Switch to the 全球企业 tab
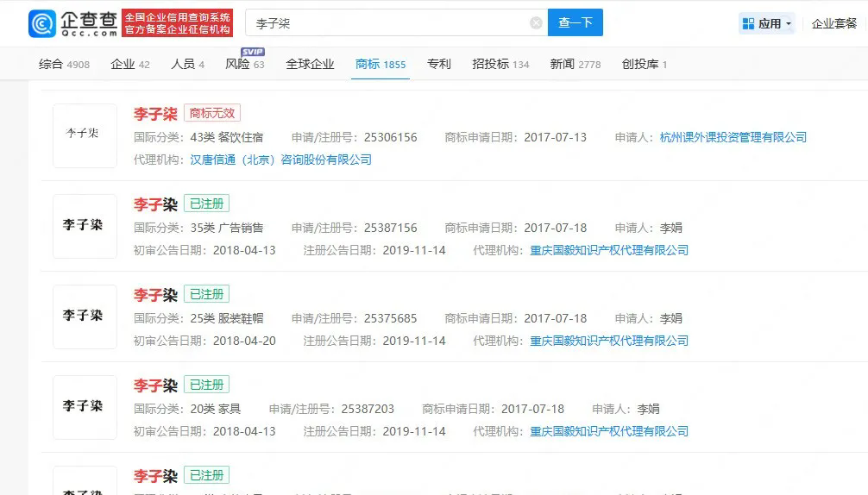The image size is (868, 495). (310, 64)
